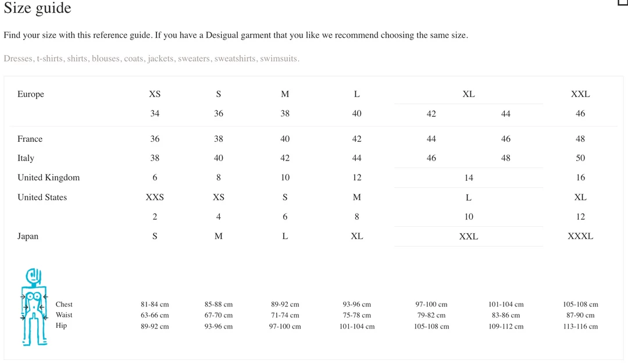
Task: Click the Chest measurement label
Action: [x=64, y=305]
